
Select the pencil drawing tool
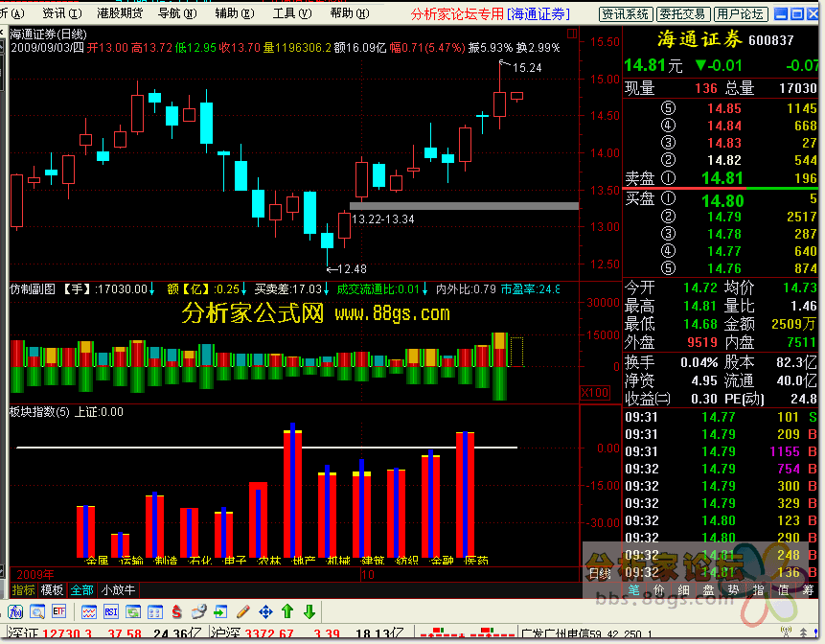point(243,612)
